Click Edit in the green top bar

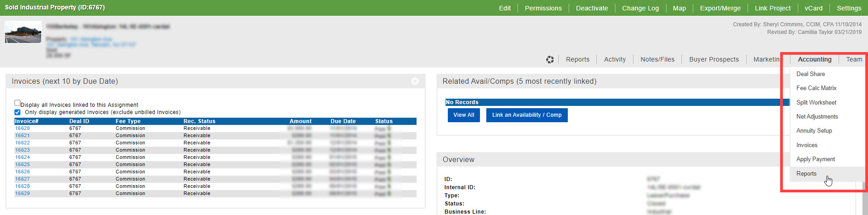point(504,8)
